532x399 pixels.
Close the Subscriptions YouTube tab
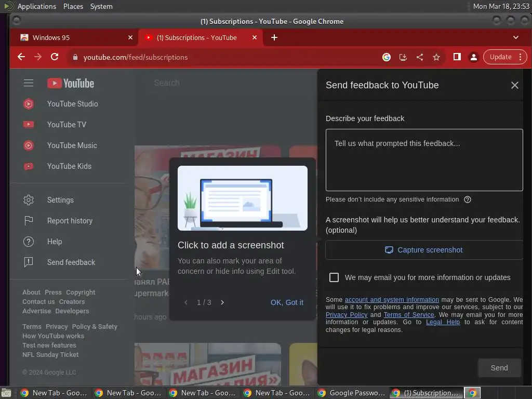click(255, 37)
